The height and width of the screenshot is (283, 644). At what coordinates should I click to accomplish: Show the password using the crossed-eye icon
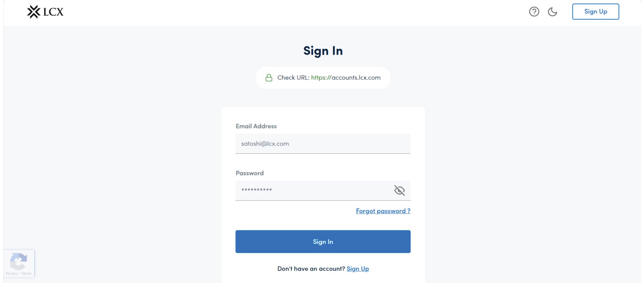pos(399,190)
